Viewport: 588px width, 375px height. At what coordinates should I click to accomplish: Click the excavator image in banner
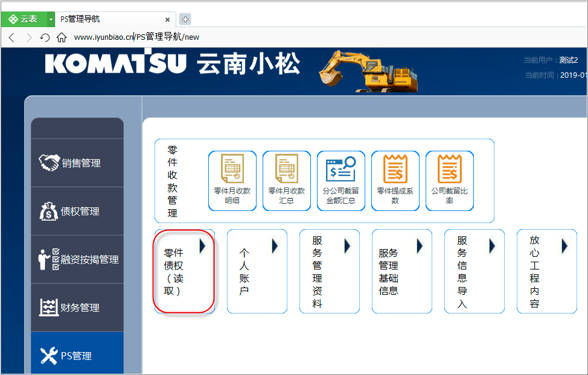[368, 71]
